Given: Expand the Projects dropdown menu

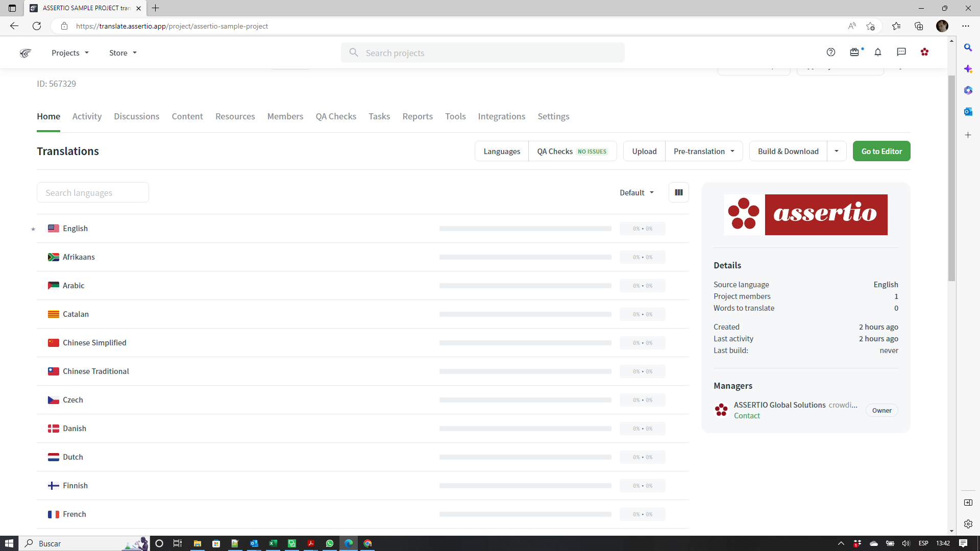Looking at the screenshot, I should click(70, 53).
